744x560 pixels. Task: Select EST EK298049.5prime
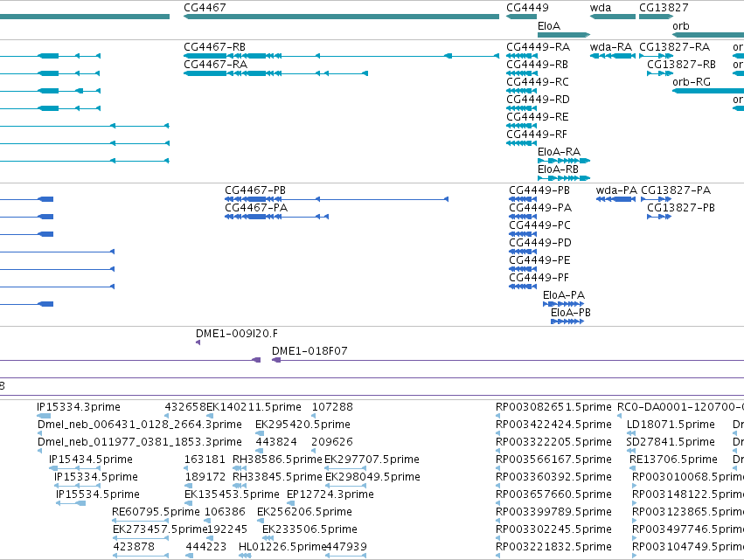[x=345, y=486]
